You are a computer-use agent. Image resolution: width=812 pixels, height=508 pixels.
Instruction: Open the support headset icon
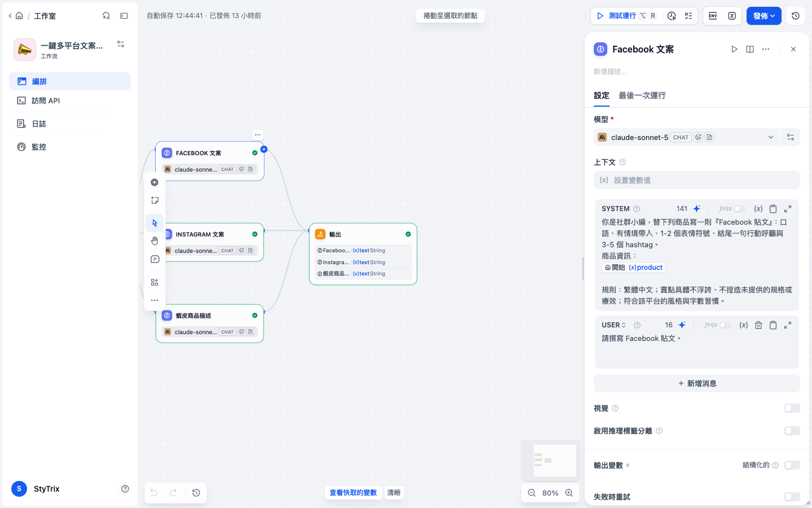click(106, 16)
